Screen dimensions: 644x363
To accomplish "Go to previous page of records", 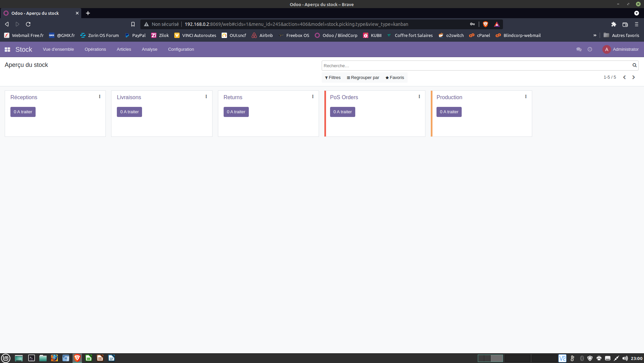I will pos(624,77).
